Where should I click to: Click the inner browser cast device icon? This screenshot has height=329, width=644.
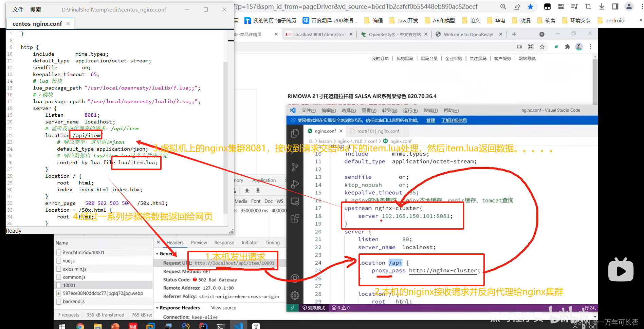point(519,47)
